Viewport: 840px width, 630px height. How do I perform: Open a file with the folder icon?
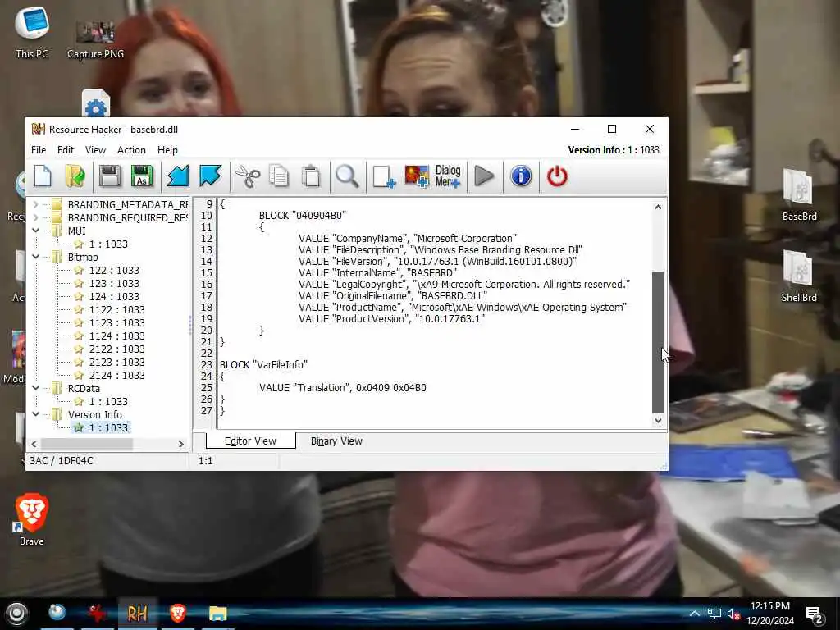tap(75, 176)
